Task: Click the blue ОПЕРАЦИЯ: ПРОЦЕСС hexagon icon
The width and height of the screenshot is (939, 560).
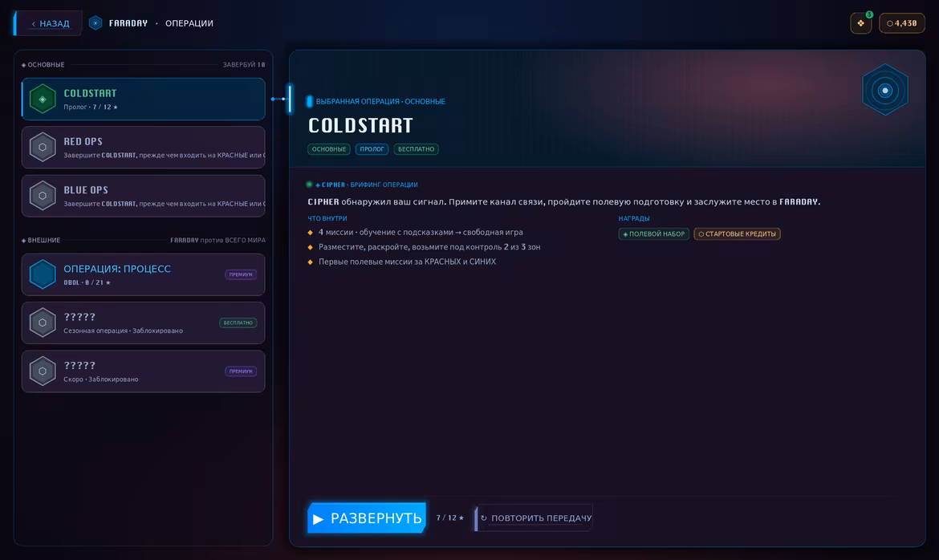Action: pos(43,274)
